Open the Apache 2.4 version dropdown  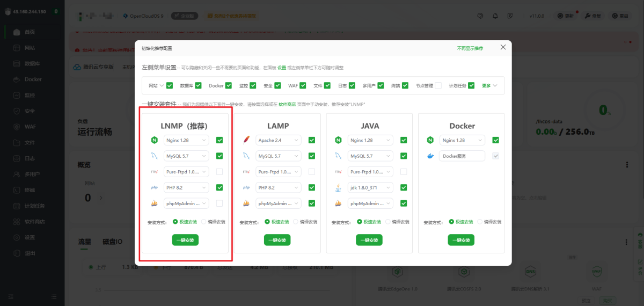click(x=279, y=140)
